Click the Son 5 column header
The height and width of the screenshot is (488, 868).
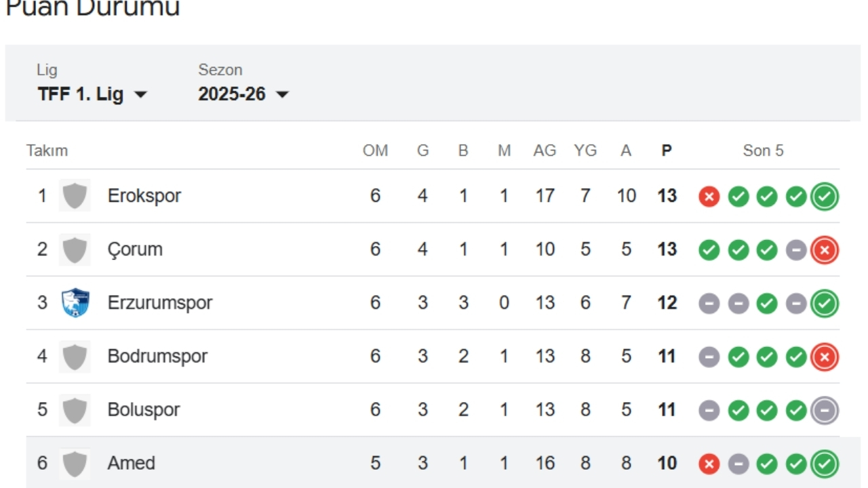(x=763, y=150)
